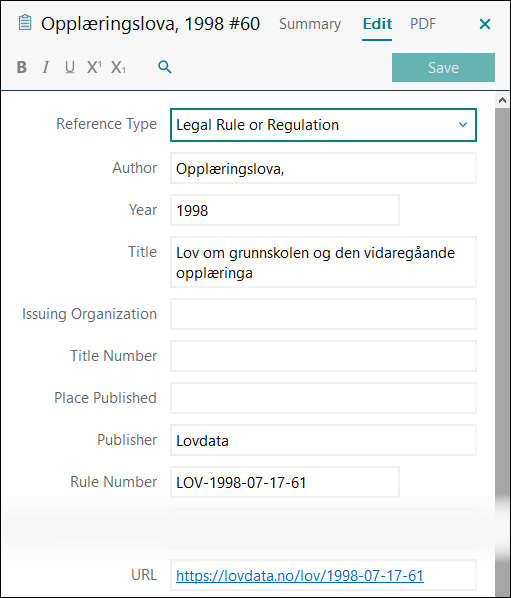Click the Place Published field
Screen dimensions: 511x598
[x=323, y=398]
